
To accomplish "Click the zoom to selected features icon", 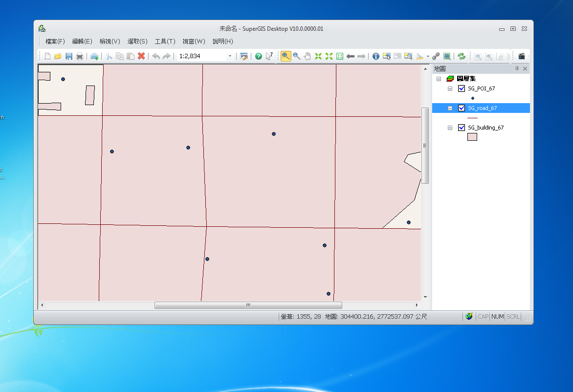I will (408, 56).
